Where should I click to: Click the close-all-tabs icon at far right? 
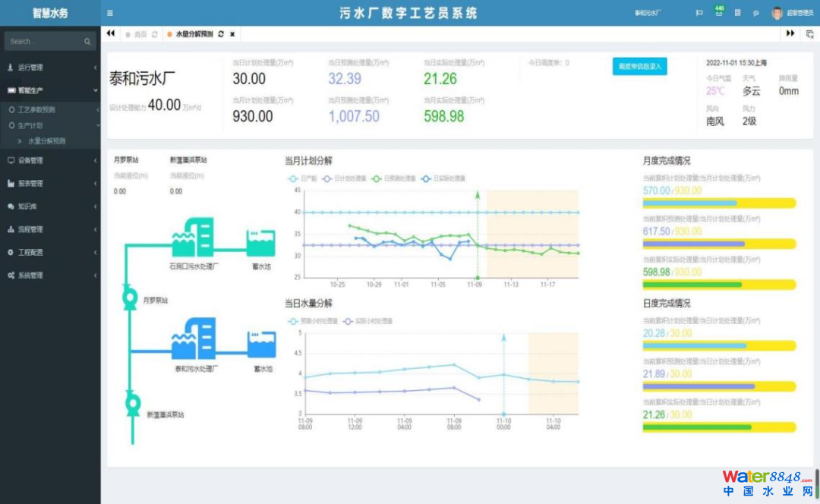[810, 34]
